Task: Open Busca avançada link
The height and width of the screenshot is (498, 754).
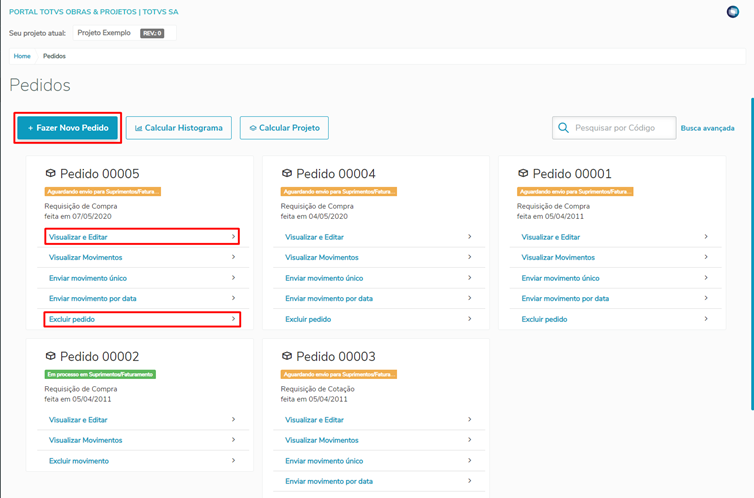Action: point(707,128)
